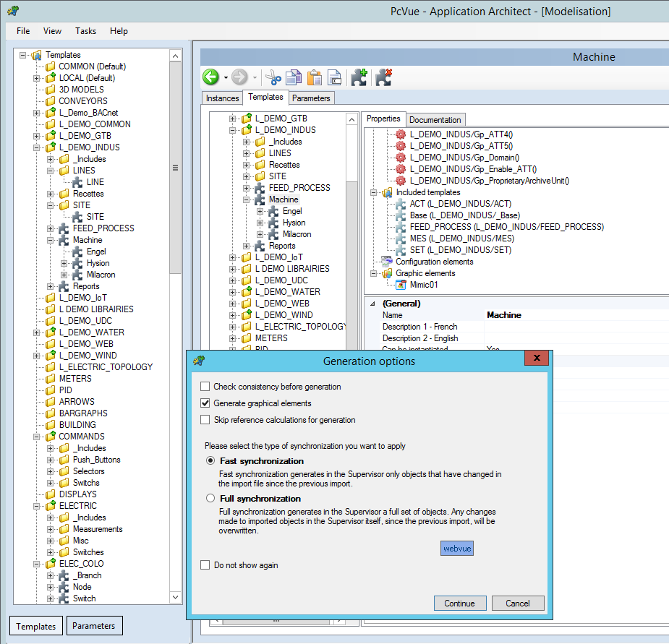Enable Check consistency before generation
Image resolution: width=669 pixels, height=644 pixels.
pyautogui.click(x=205, y=387)
